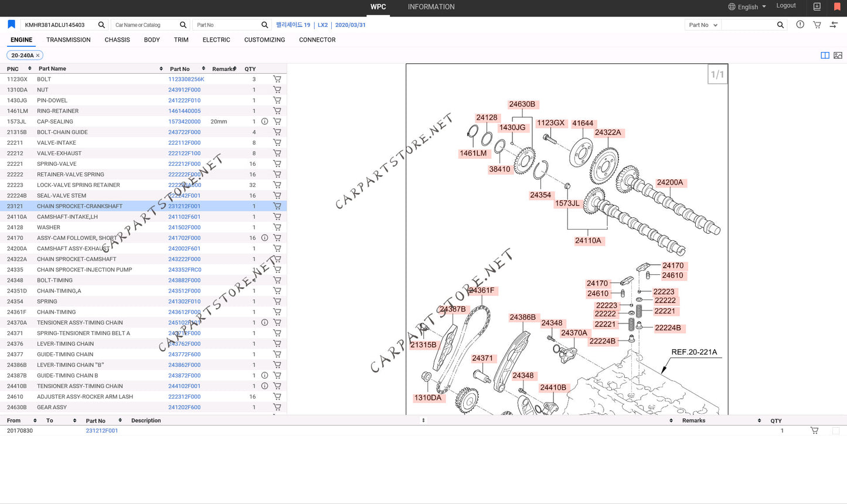
Task: Expand the Part No search type dropdown
Action: pos(703,25)
